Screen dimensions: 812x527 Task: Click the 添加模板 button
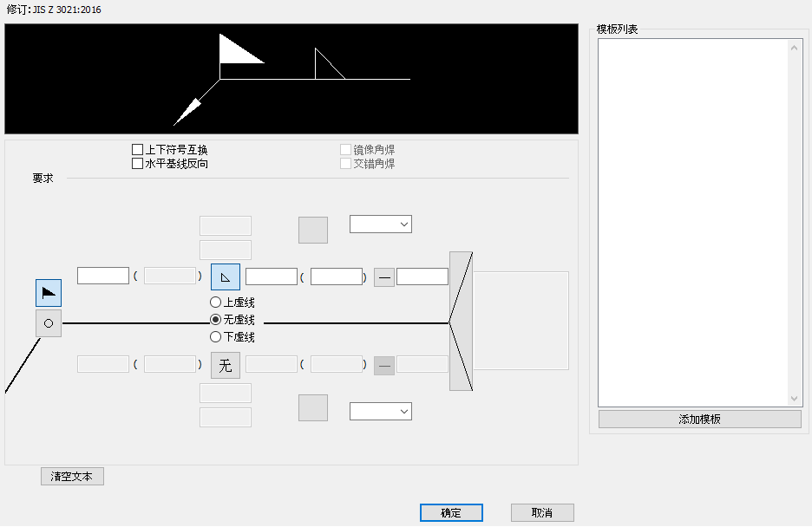point(699,419)
